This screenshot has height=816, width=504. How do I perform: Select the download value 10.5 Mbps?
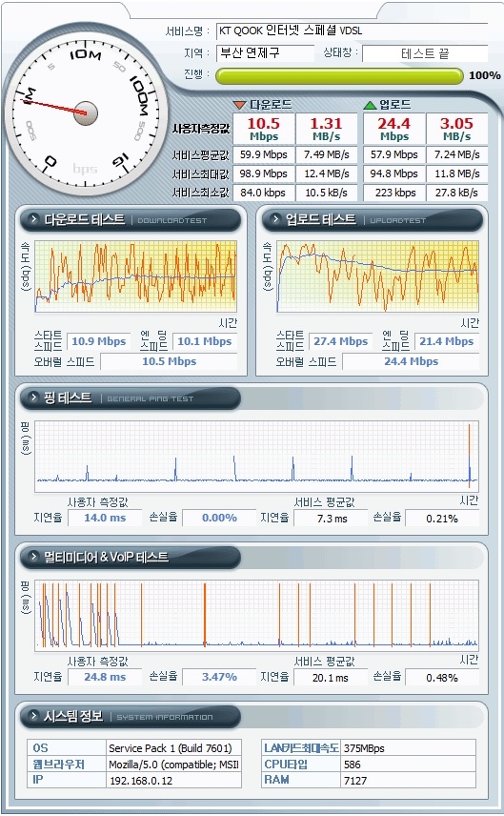tap(264, 129)
